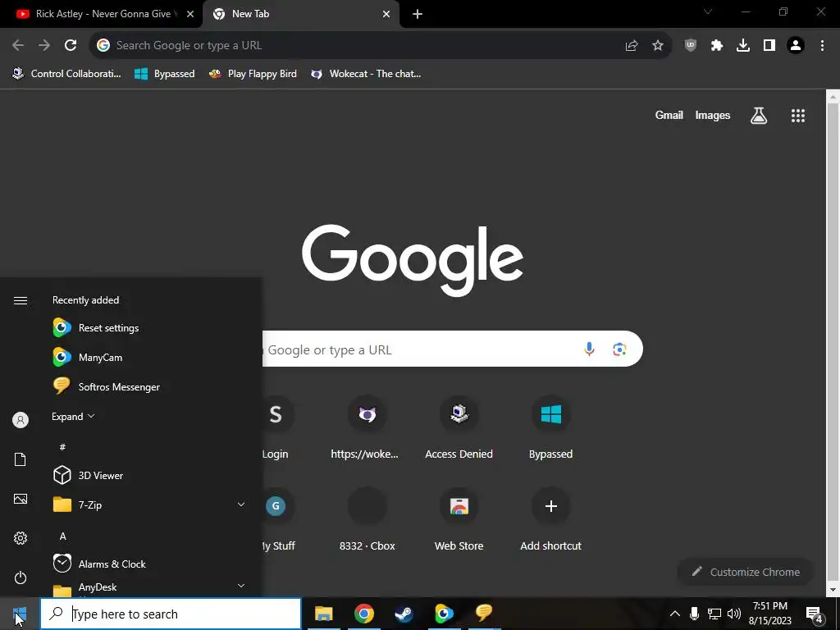840x630 pixels.
Task: Close the New Tab tab
Action: tap(386, 15)
